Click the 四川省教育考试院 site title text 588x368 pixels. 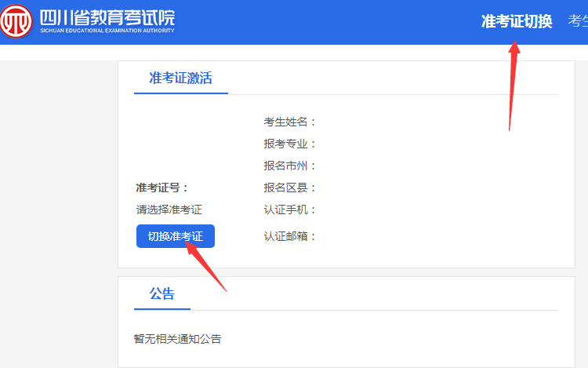click(x=107, y=17)
